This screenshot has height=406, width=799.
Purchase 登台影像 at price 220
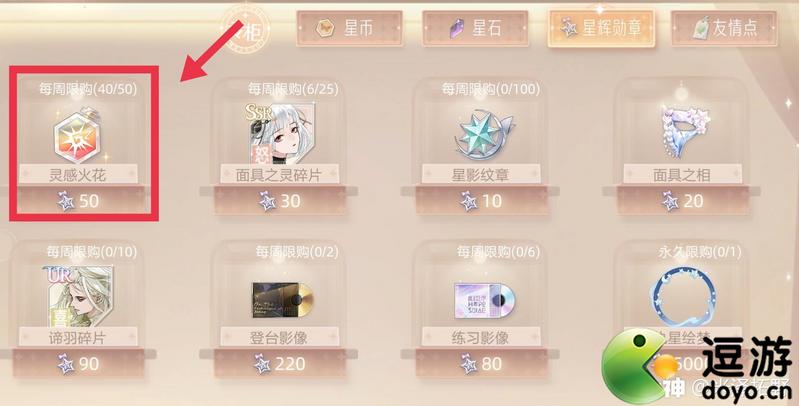pos(280,363)
